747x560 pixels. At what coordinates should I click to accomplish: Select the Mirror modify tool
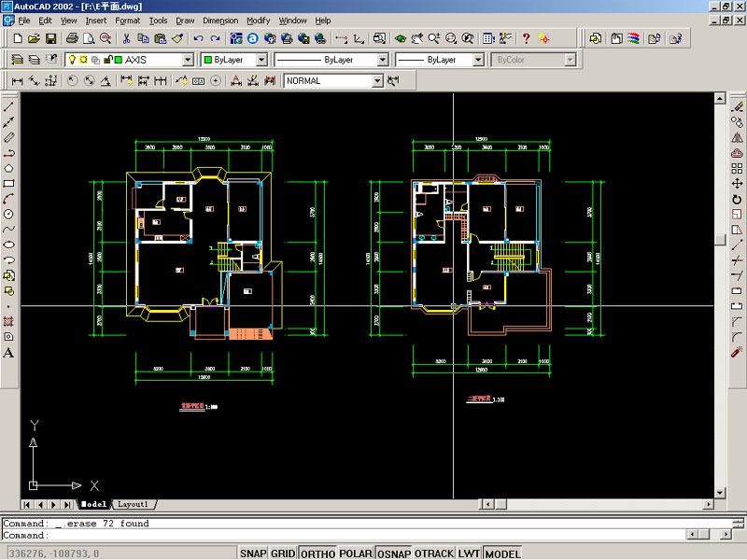coord(737,137)
